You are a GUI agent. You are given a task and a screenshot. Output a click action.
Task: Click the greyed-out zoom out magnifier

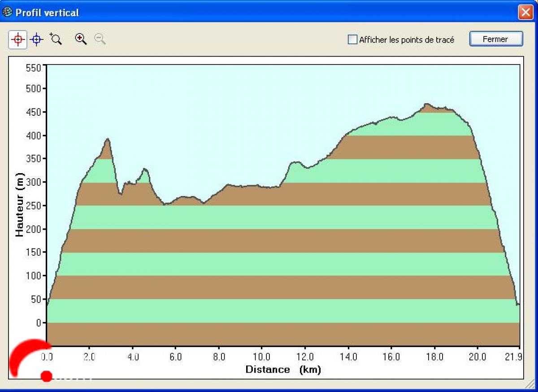[100, 39]
